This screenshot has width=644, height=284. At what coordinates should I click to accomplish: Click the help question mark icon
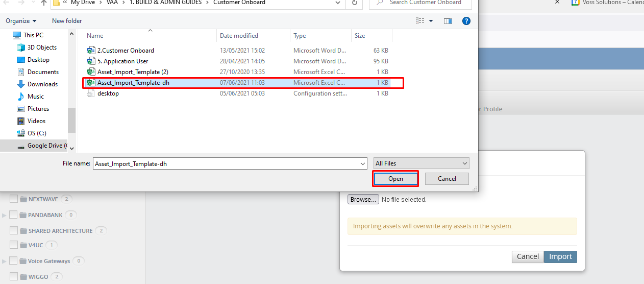tap(465, 21)
